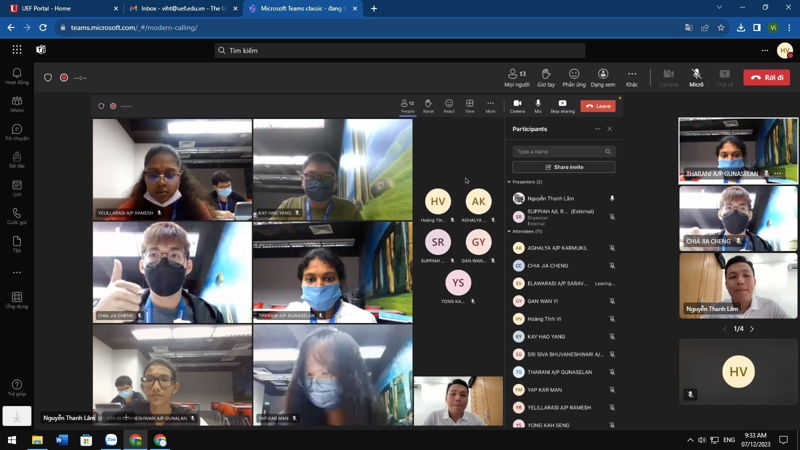The height and width of the screenshot is (450, 800).
Task: Open Trợ giúp help in sidebar
Action: click(x=17, y=388)
